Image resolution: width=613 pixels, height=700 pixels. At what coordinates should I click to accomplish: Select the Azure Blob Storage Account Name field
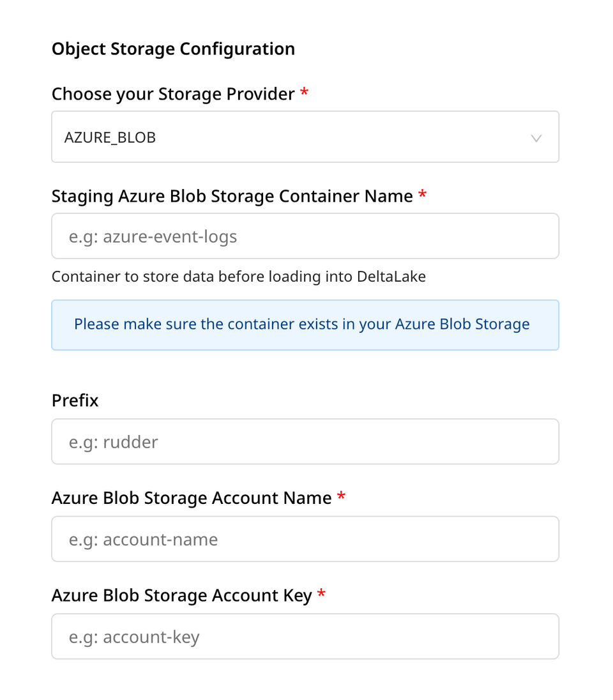tap(305, 540)
